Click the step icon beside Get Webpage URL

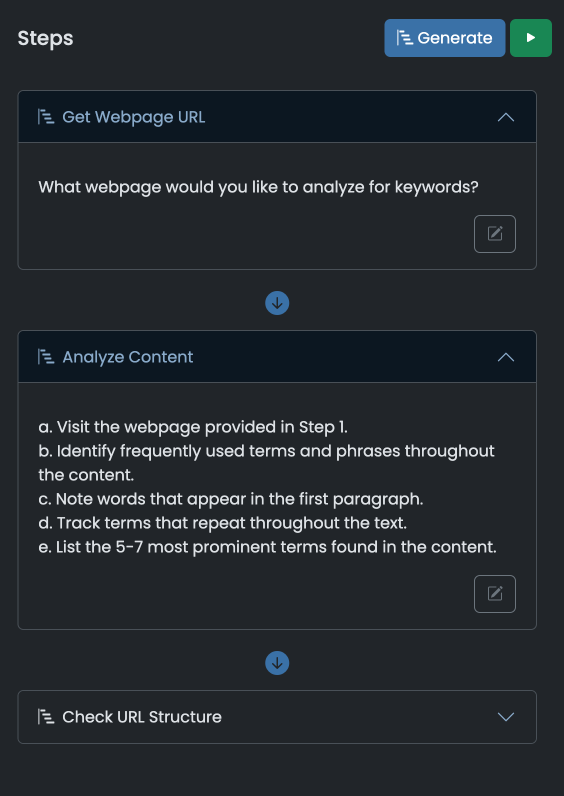46,117
